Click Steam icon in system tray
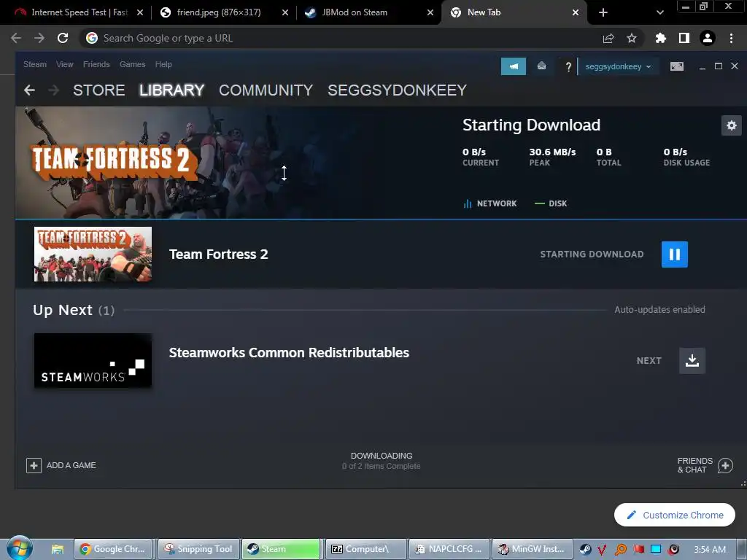This screenshot has height=560, width=747. 586,550
